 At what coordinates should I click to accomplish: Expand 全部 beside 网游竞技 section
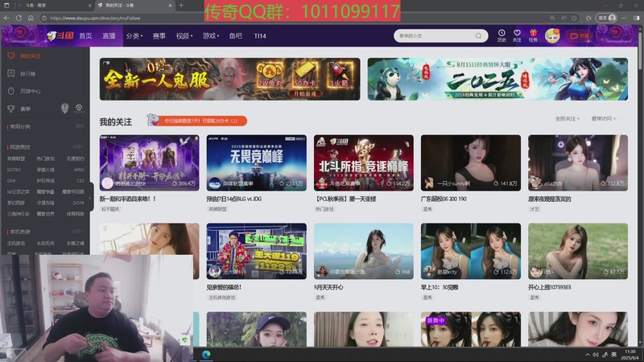77,146
